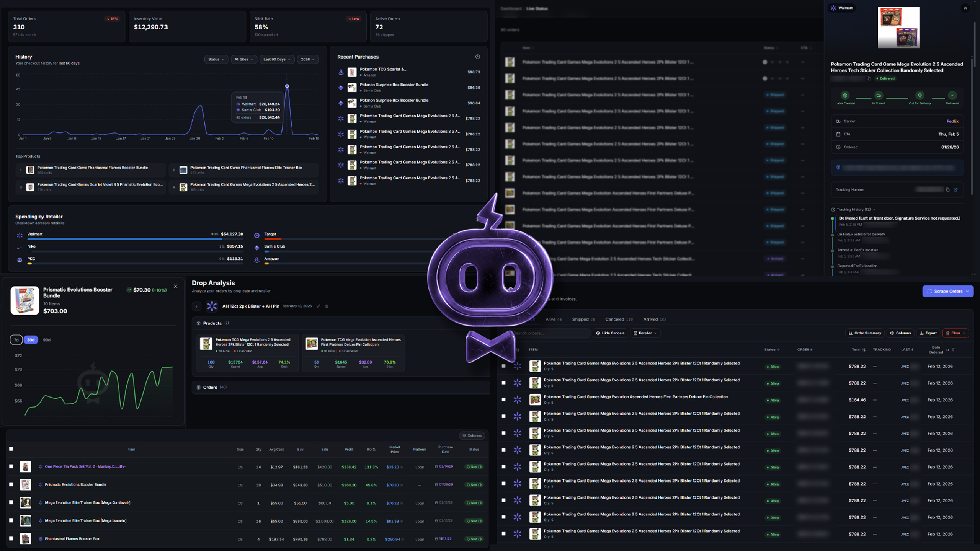The image size is (980, 551).
Task: Open the One Piece Tin Pack Set link
Action: [x=85, y=466]
